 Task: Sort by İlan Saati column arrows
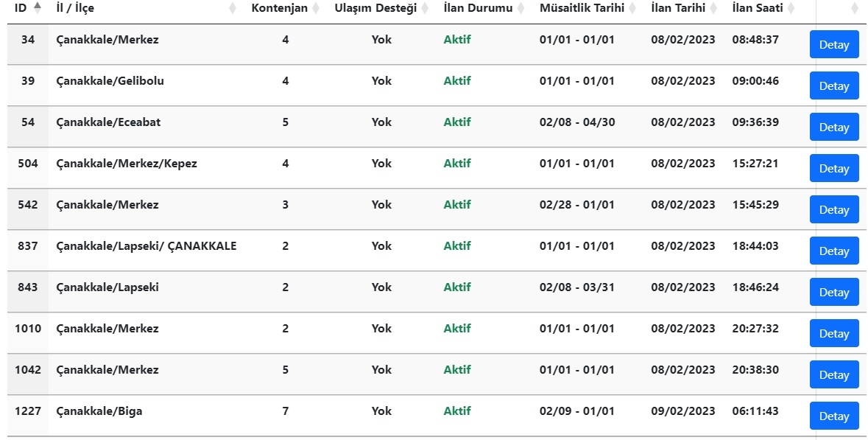(791, 8)
